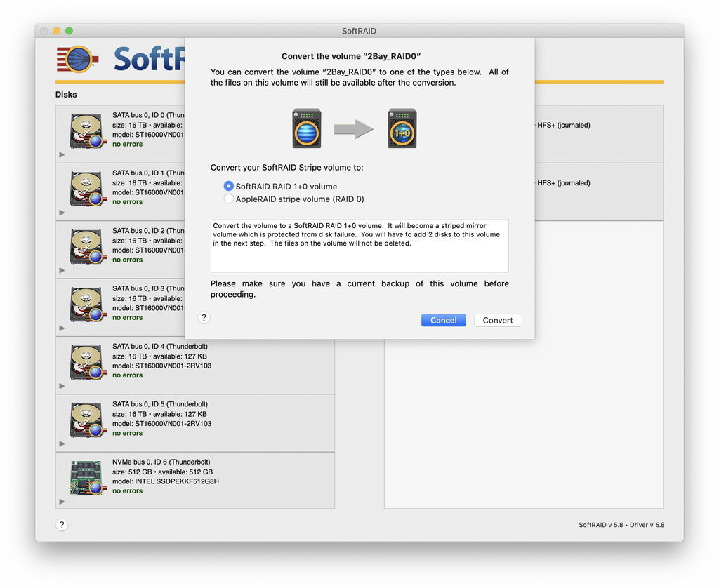This screenshot has width=719, height=588.
Task: Click the conversion description text box
Action: pos(359,246)
